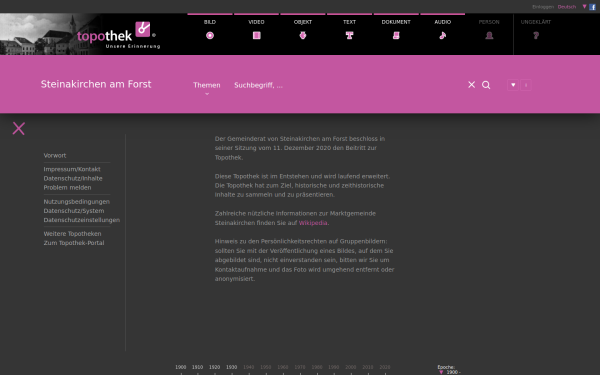Expand the Themen dropdown
The width and height of the screenshot is (600, 375).
(207, 85)
